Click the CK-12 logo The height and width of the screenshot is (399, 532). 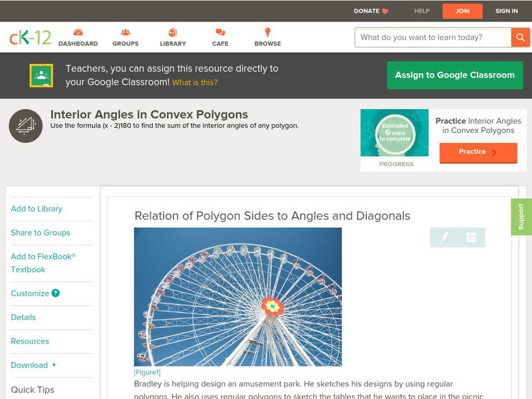coord(30,37)
